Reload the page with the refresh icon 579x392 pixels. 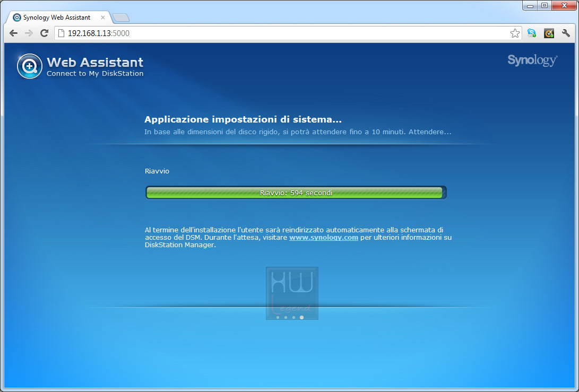44,33
